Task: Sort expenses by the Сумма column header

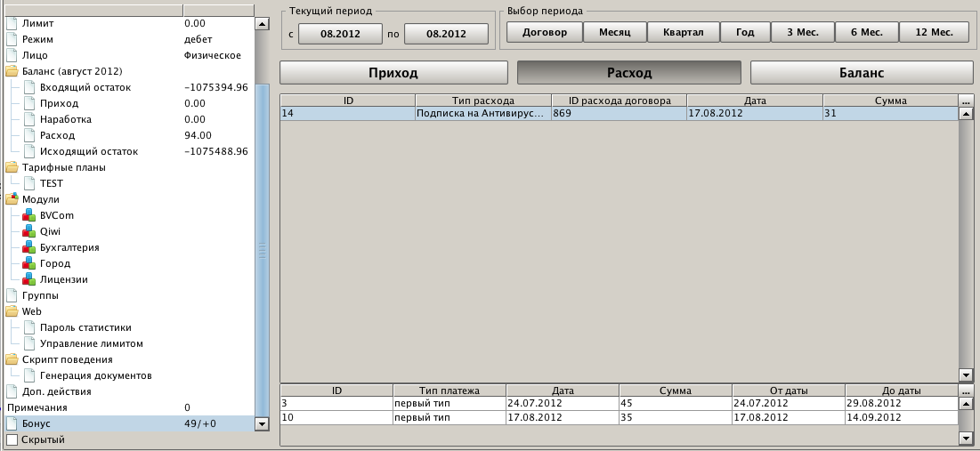Action: click(x=890, y=101)
